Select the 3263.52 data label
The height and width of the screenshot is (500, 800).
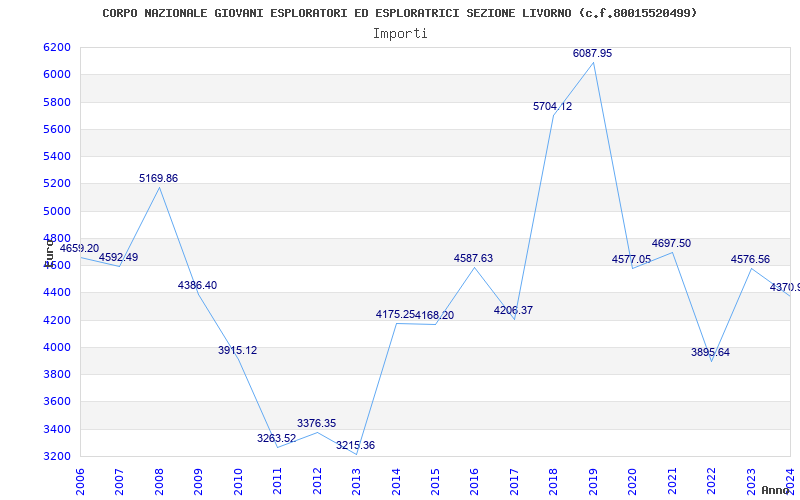[277, 438]
